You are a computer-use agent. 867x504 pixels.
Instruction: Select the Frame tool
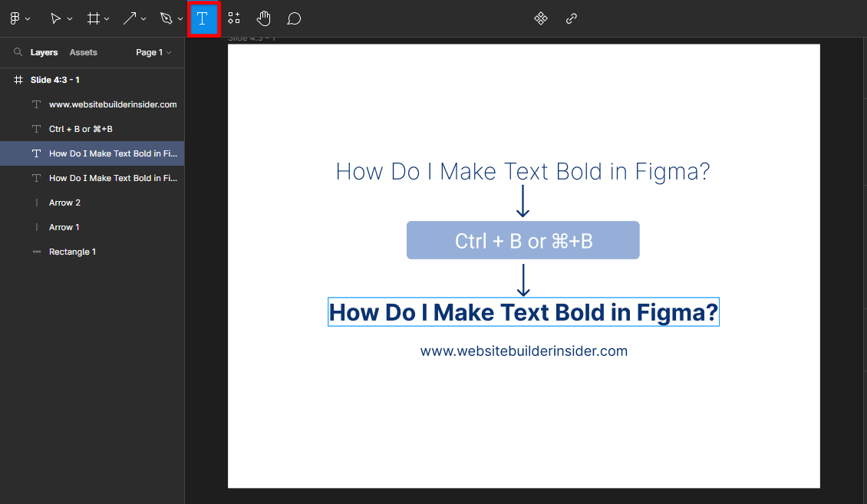coord(92,18)
